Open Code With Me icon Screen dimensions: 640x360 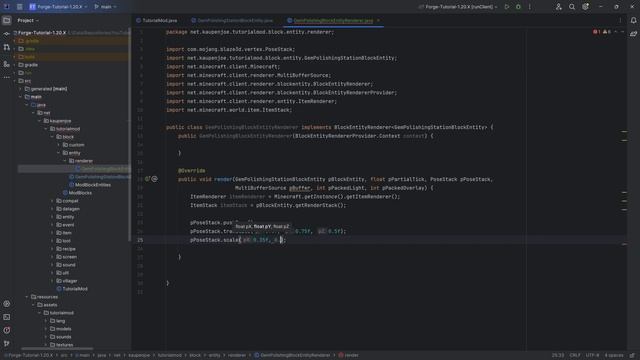(558, 7)
